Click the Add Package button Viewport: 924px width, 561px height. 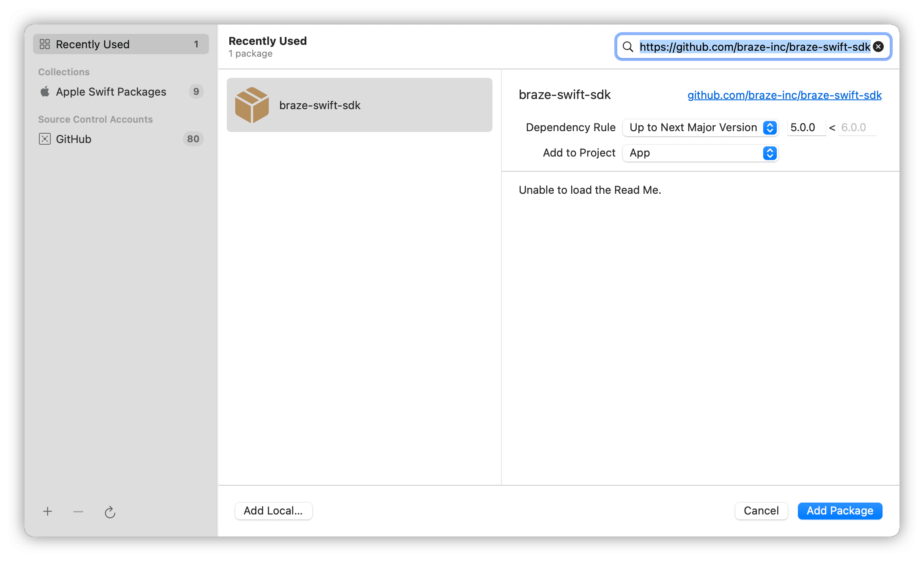840,511
